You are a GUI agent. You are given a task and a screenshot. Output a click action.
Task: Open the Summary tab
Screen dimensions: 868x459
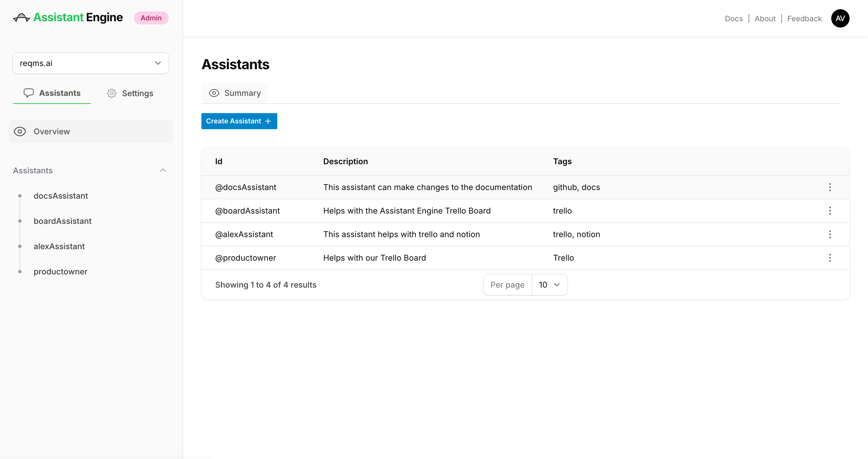(235, 93)
